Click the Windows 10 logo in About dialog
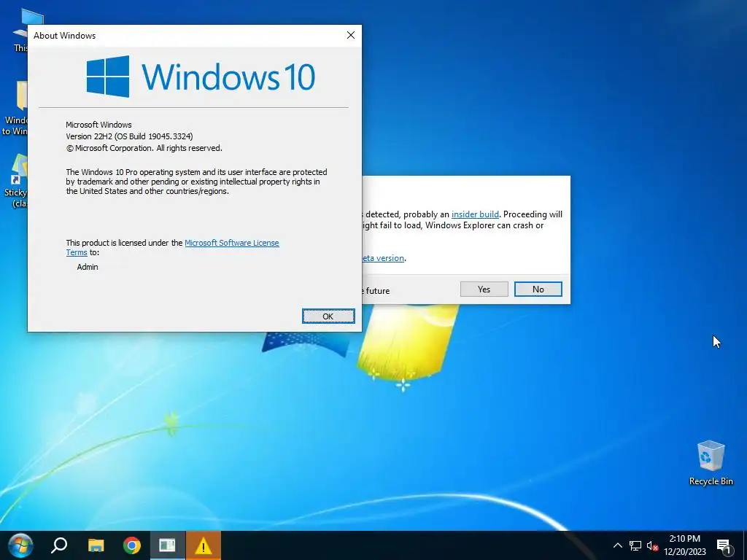 pos(201,76)
